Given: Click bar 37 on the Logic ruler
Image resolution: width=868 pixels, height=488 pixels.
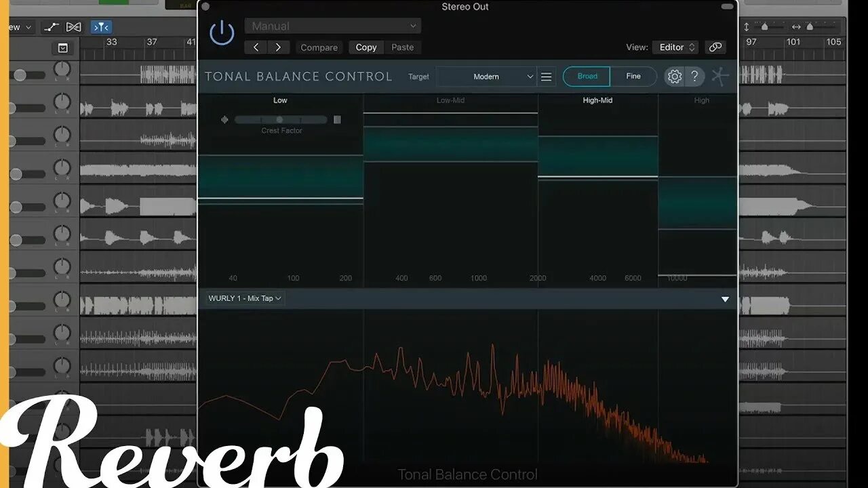Looking at the screenshot, I should pos(152,42).
